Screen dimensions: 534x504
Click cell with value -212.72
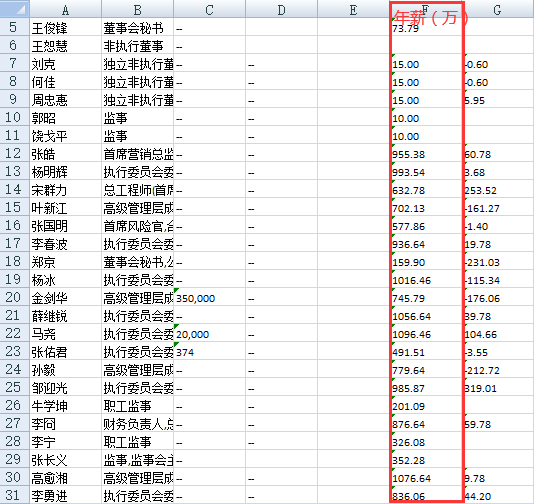click(x=498, y=369)
